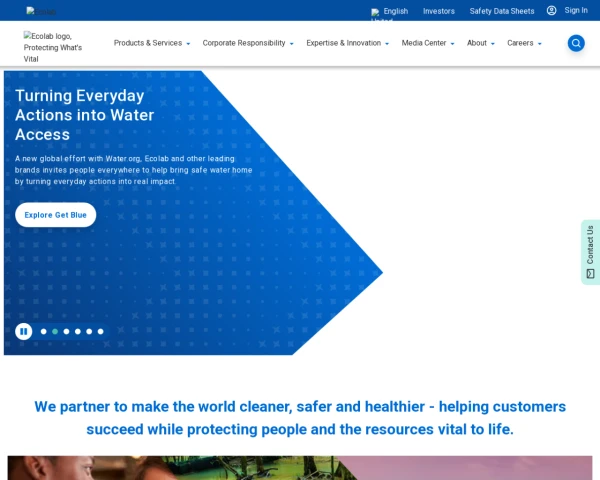This screenshot has width=600, height=480.
Task: Expand the Media Center dropdown arrow
Action: (452, 44)
